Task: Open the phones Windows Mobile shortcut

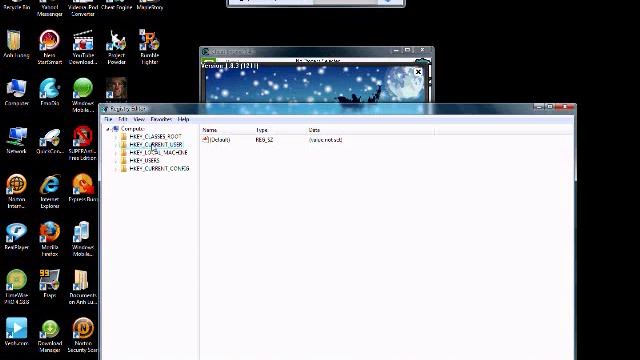Action: (83, 239)
